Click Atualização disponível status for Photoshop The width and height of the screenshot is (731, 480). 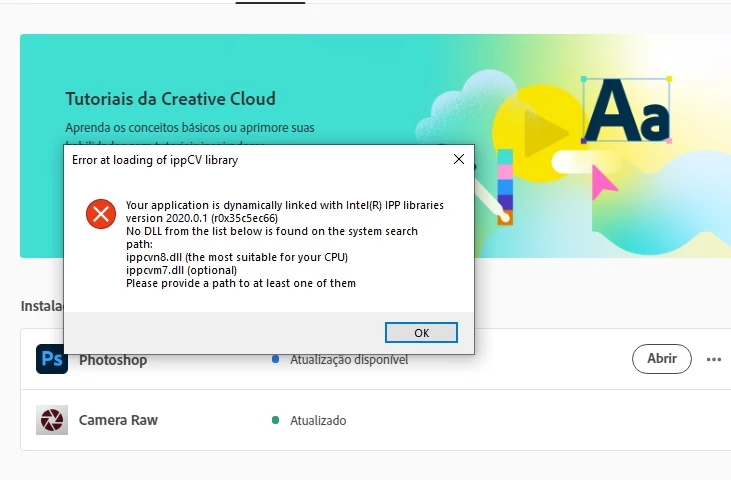point(349,360)
